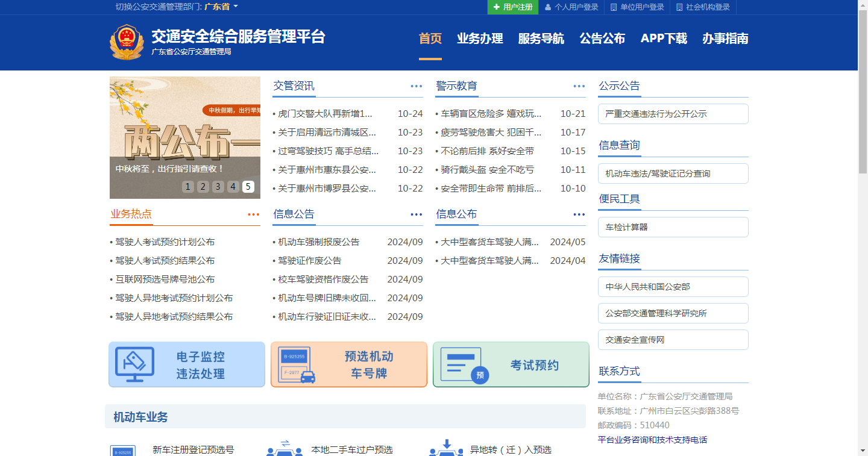The image size is (868, 456).
Task: Open article 车辆盲区危险多 嬉戏玩...
Action: pyautogui.click(x=491, y=114)
